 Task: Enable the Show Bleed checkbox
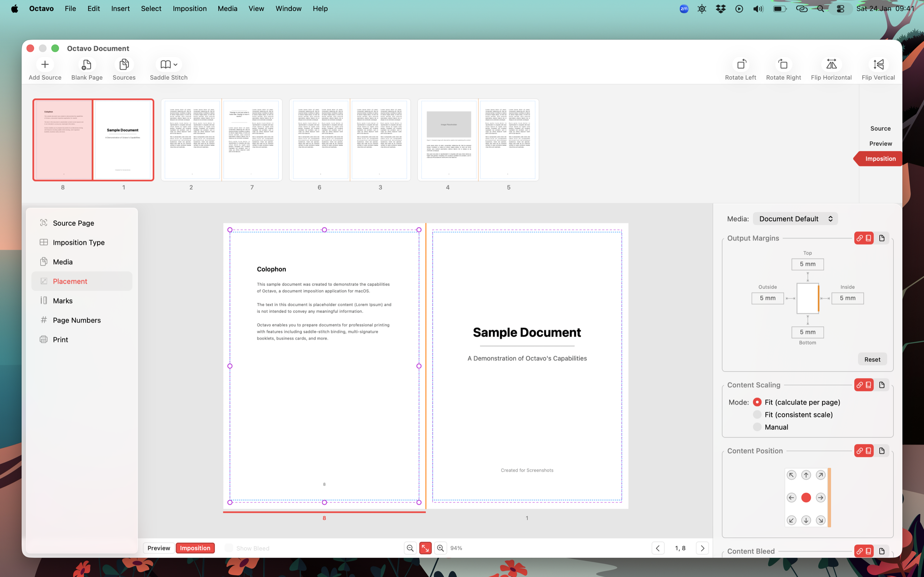click(229, 548)
